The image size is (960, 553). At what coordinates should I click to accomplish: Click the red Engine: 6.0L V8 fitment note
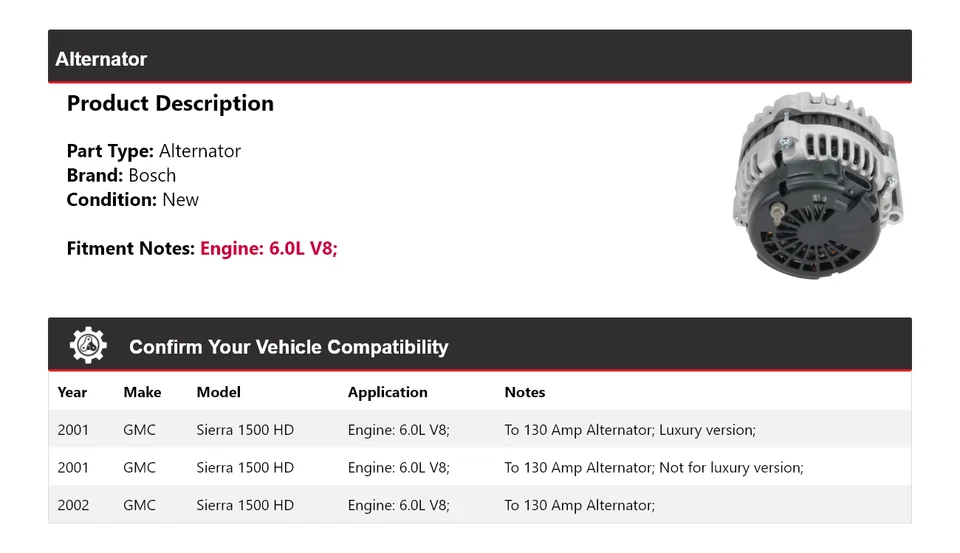[269, 248]
